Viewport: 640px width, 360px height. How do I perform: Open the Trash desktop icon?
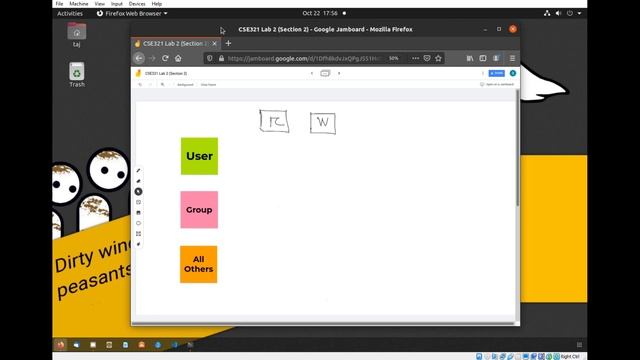click(77, 75)
